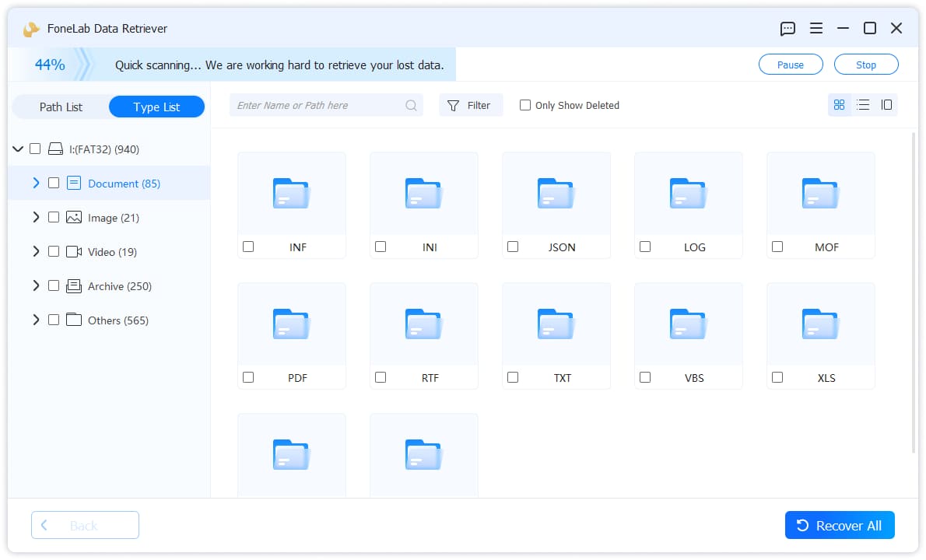Expand the Archive category
Viewport: 926px width, 560px height.
pyautogui.click(x=36, y=285)
